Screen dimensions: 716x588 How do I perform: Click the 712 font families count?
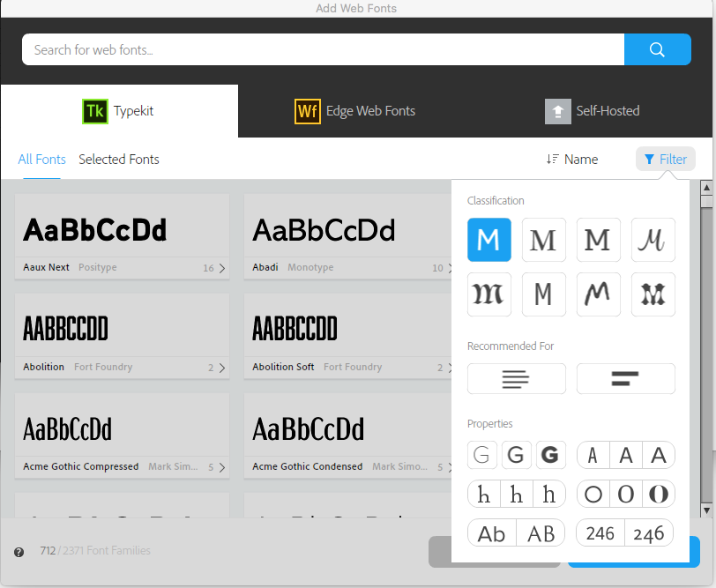click(x=48, y=551)
